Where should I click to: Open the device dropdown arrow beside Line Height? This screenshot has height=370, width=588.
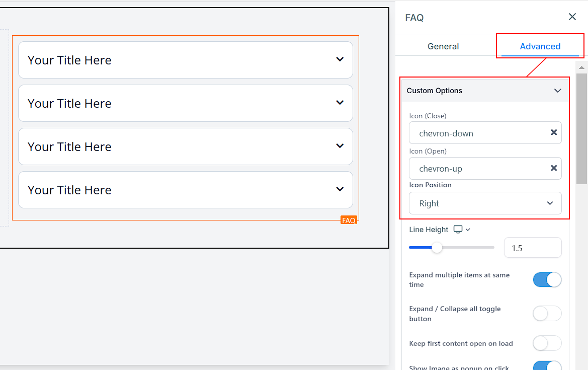pyautogui.click(x=468, y=230)
